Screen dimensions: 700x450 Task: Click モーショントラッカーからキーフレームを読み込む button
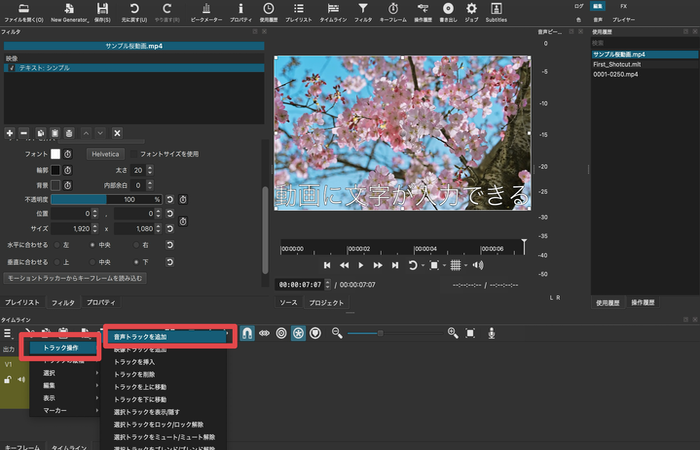point(75,277)
